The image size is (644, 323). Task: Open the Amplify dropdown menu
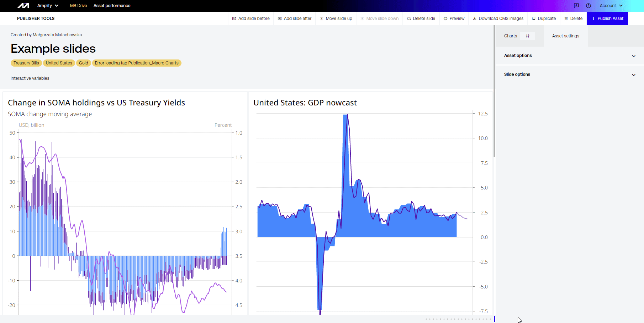coord(48,6)
